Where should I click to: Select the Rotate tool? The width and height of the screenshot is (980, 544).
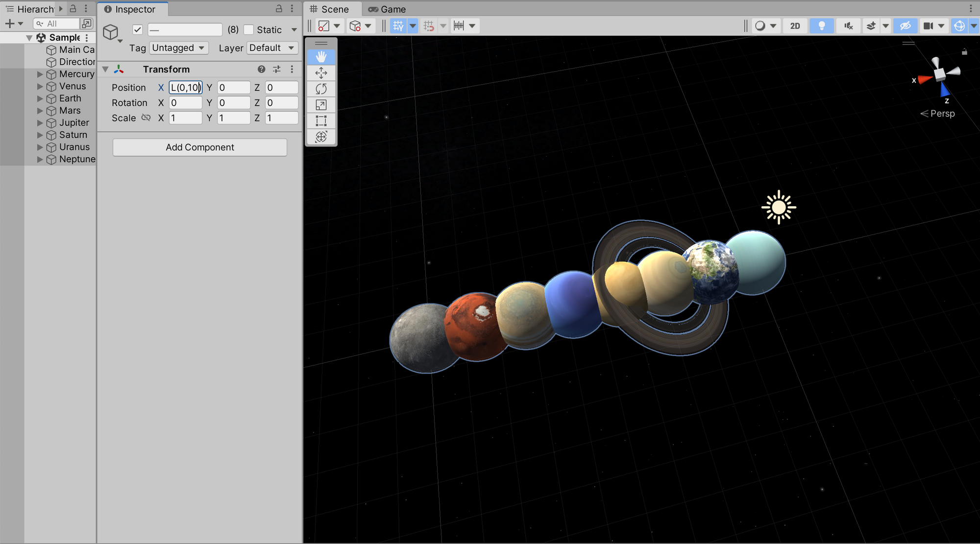[321, 89]
